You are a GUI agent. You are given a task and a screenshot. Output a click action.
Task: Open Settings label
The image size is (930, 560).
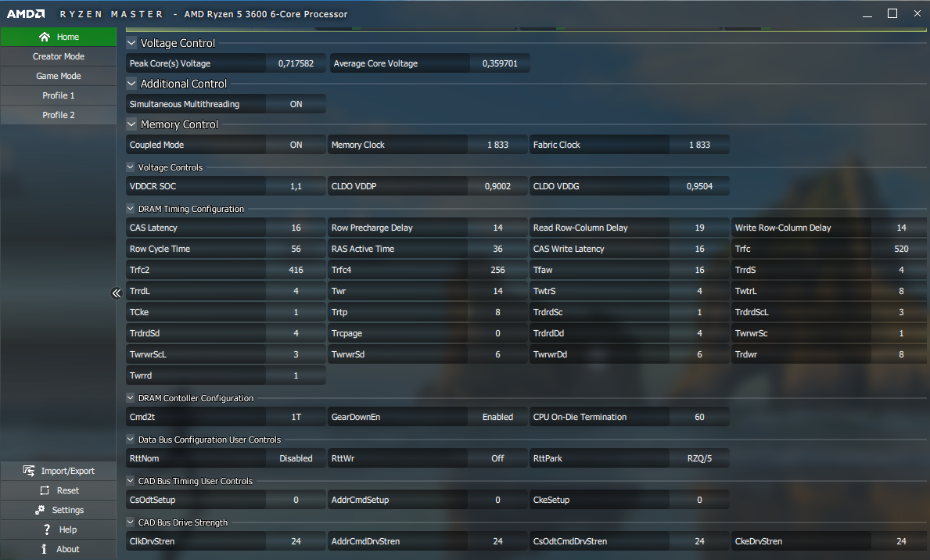pos(67,510)
